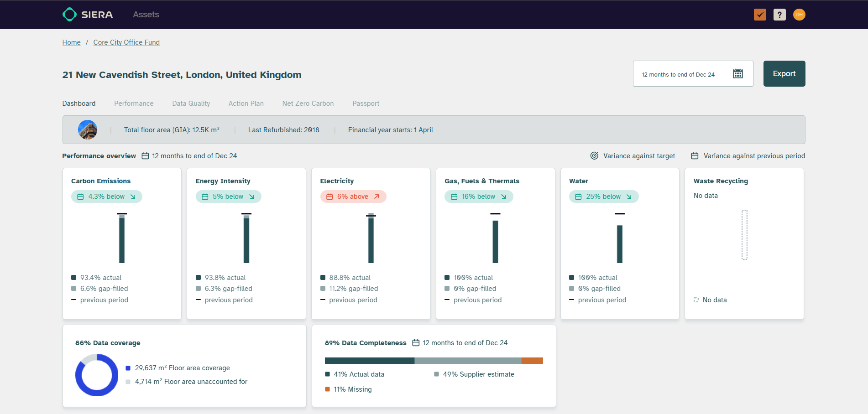Navigate to Home breadcrumb link
Image resolution: width=868 pixels, height=414 pixels.
click(x=71, y=42)
